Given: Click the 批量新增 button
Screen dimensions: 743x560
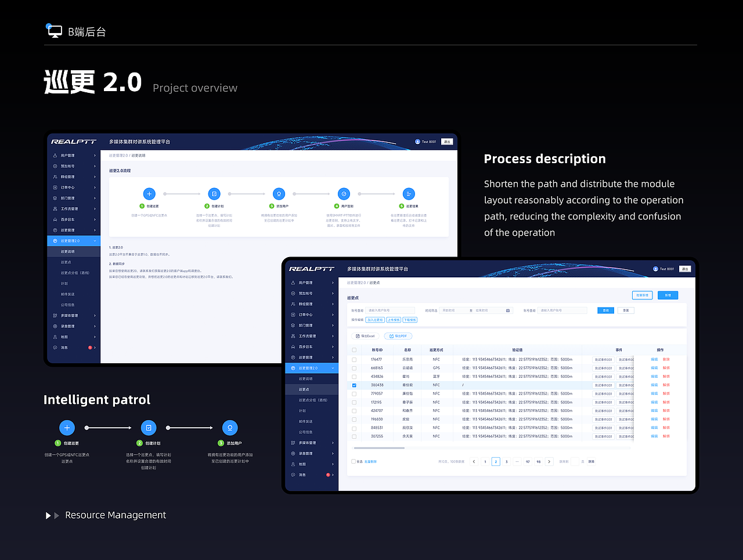Looking at the screenshot, I should tap(643, 295).
